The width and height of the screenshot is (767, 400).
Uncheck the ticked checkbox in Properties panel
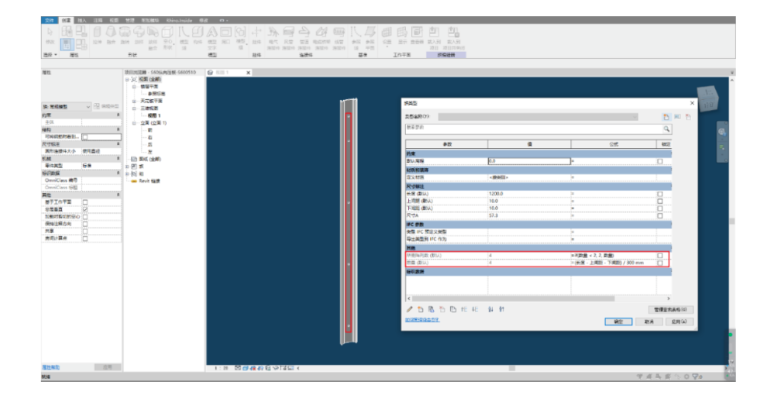coord(85,209)
